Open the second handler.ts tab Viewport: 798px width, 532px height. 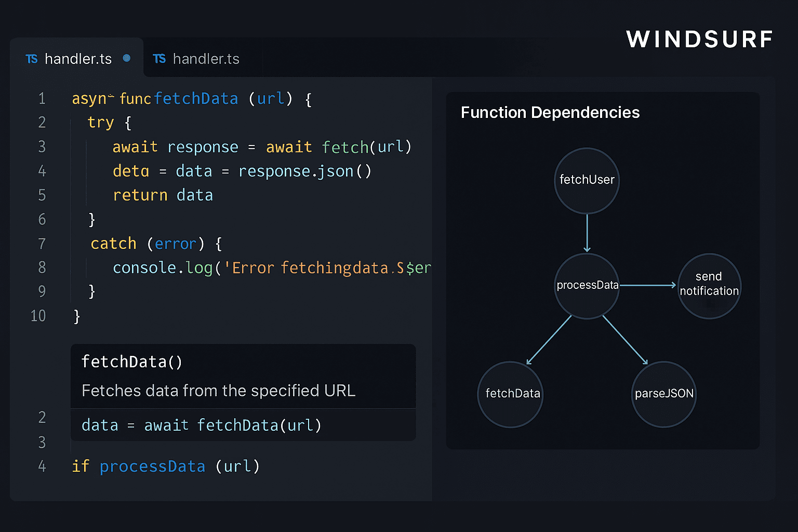pos(203,58)
